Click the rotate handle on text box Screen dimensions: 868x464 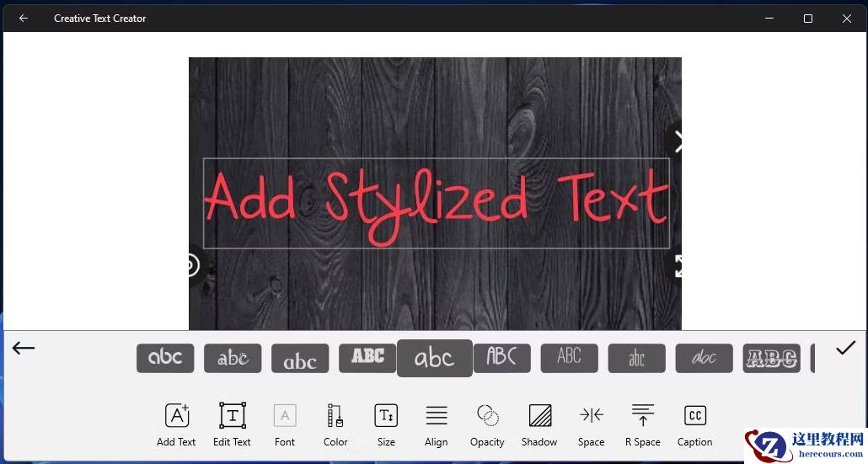(x=195, y=265)
